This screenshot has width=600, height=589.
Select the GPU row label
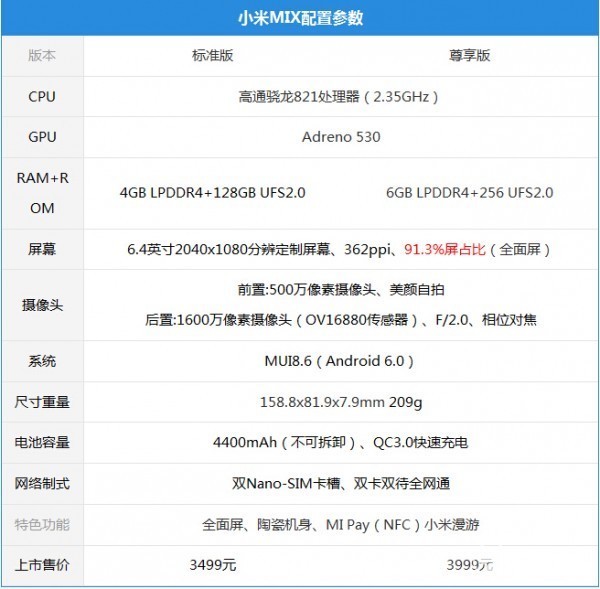[42, 137]
